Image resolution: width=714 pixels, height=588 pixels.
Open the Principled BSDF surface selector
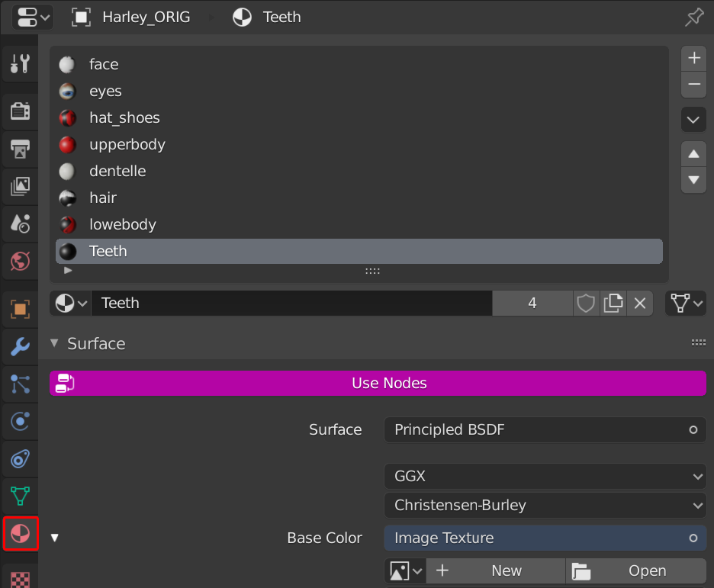(545, 429)
